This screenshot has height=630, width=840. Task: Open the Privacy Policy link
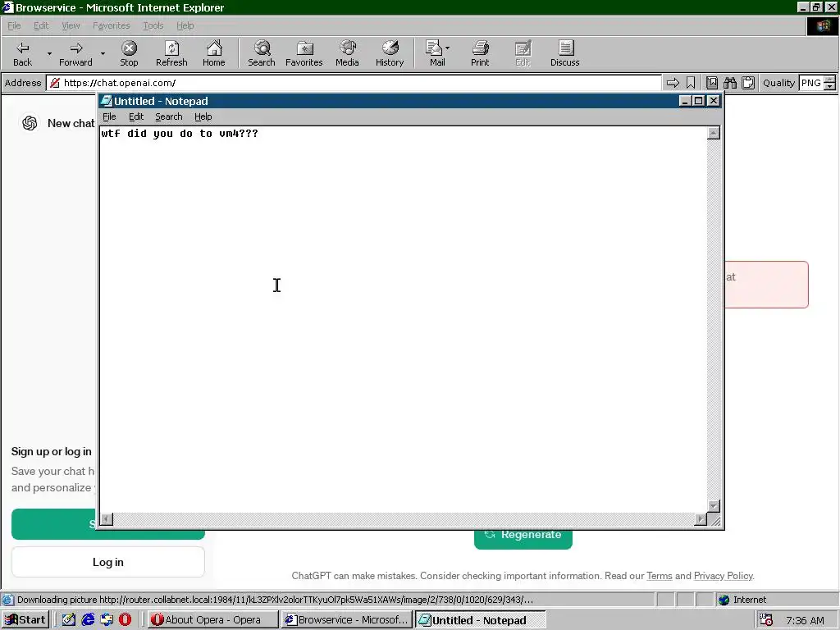724,576
